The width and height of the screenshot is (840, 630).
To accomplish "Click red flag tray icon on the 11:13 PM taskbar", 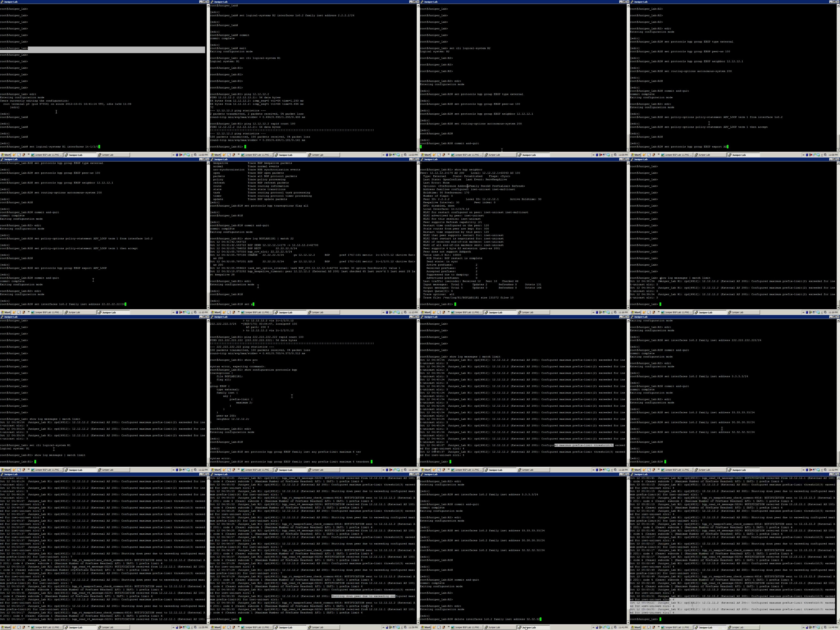I will 390,313.
